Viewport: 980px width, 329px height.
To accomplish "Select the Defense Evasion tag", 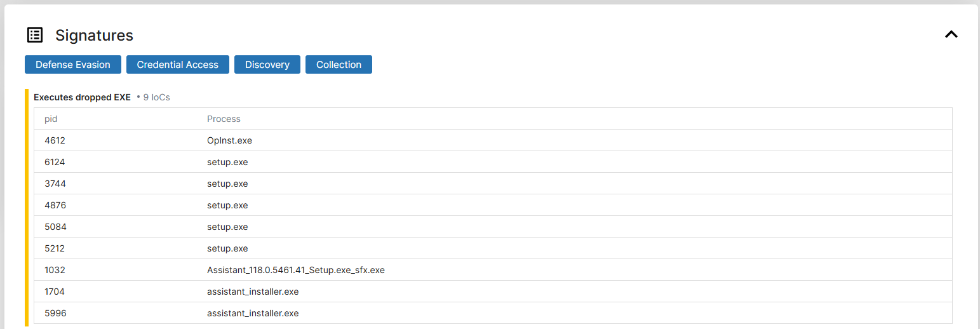I will point(73,65).
